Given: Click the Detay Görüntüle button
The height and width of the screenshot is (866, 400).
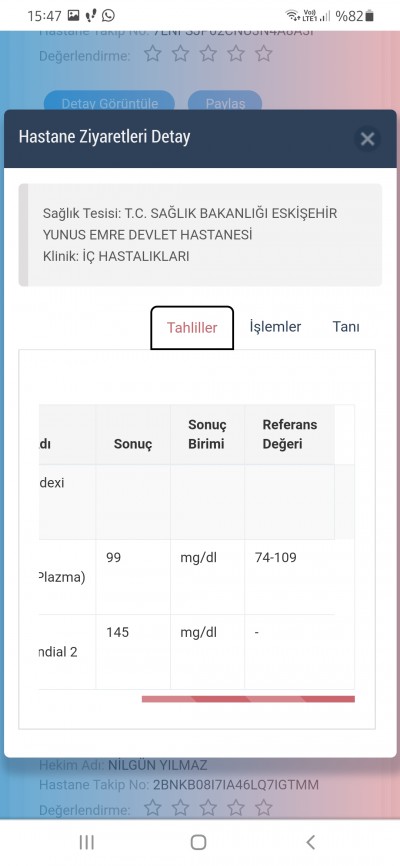Looking at the screenshot, I should [x=109, y=103].
